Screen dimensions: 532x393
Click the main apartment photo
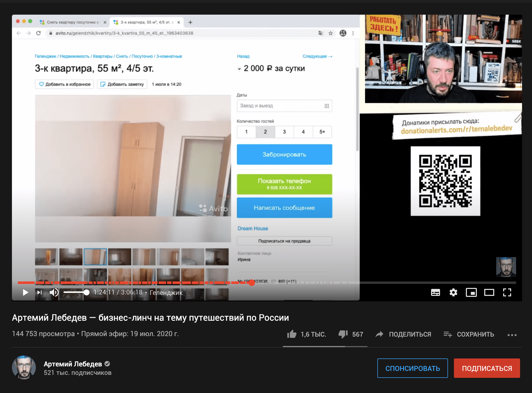pos(133,168)
